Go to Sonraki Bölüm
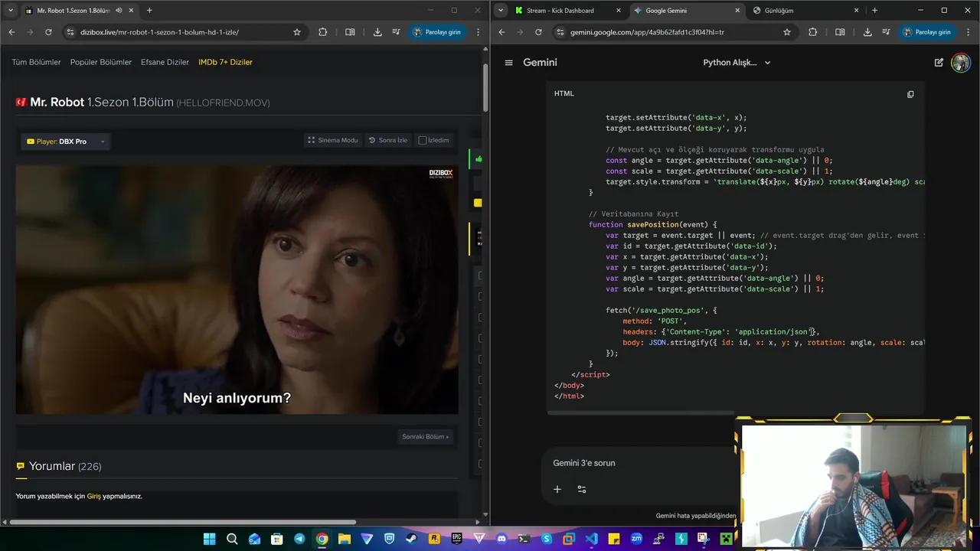The height and width of the screenshot is (551, 980). [426, 437]
